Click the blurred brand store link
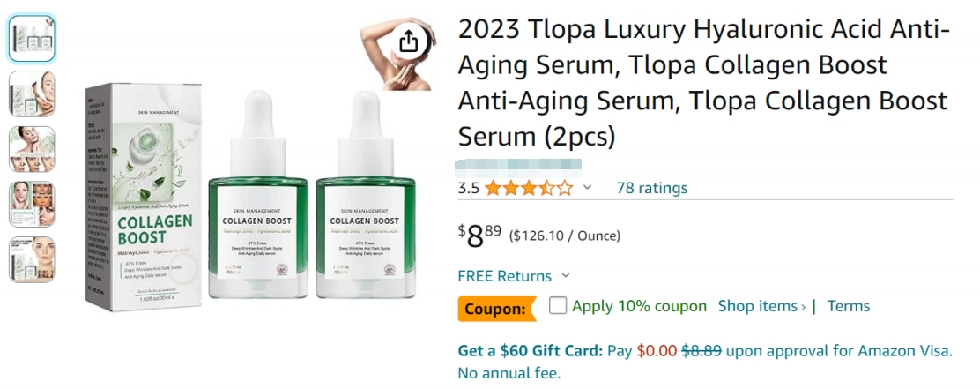 pos(518,167)
